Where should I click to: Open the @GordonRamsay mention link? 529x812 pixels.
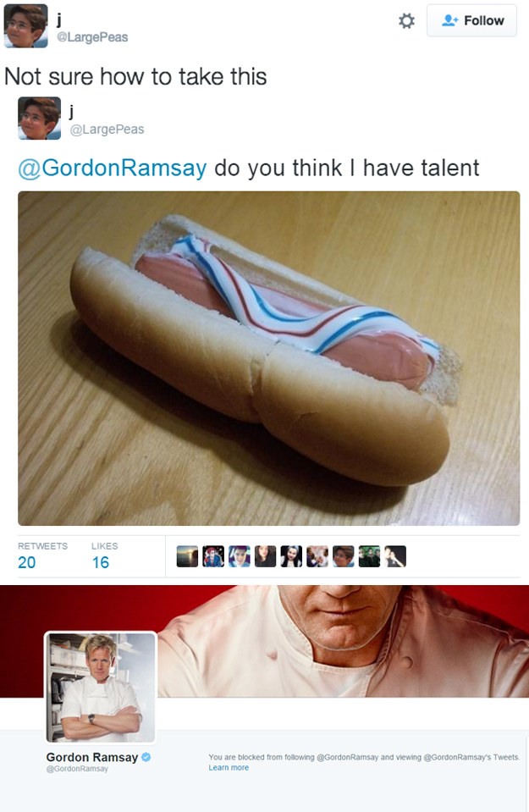pyautogui.click(x=113, y=168)
